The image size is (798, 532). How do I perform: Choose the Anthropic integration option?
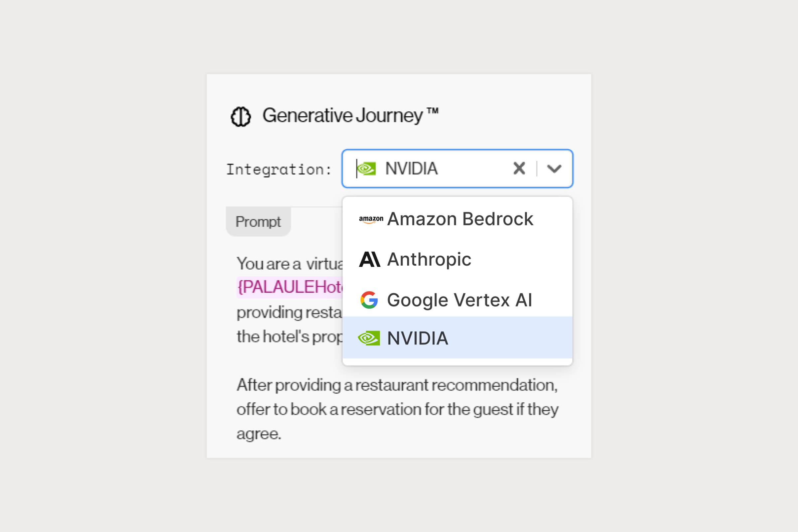pyautogui.click(x=458, y=259)
